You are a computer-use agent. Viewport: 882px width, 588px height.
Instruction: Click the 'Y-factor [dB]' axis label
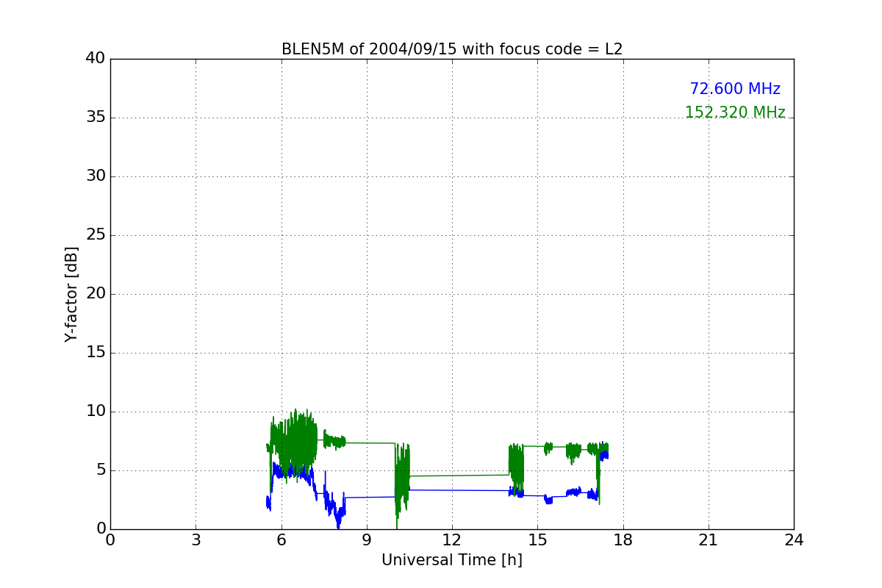pos(71,294)
